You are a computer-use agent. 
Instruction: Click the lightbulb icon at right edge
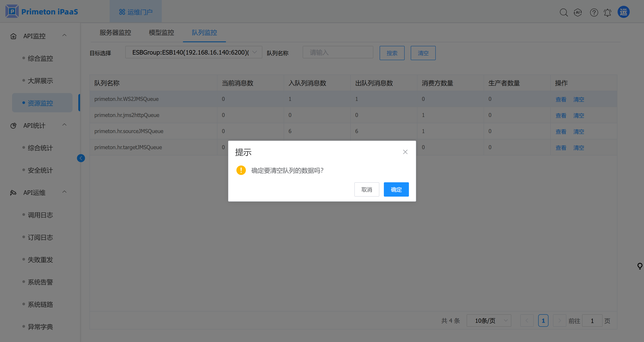click(640, 266)
